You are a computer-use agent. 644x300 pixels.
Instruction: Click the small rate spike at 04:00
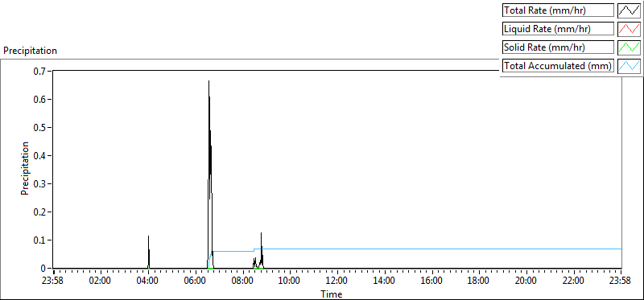click(x=149, y=253)
